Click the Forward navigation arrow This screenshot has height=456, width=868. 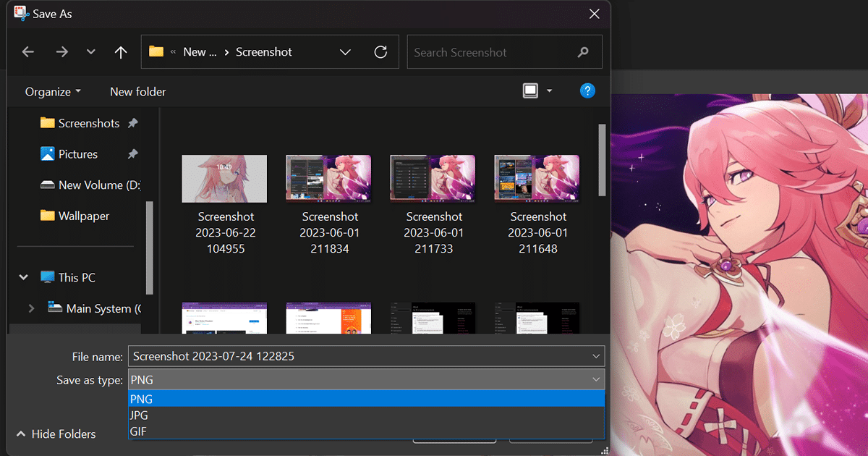click(62, 52)
